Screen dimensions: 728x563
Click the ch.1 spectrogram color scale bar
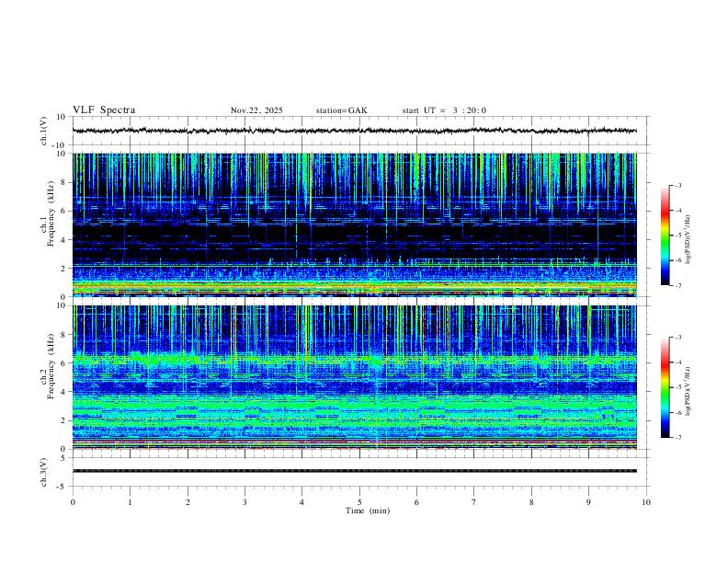pyautogui.click(x=665, y=236)
